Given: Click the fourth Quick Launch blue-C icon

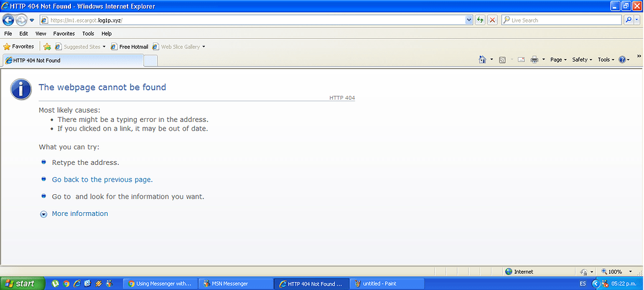Looking at the screenshot, I should [x=88, y=283].
